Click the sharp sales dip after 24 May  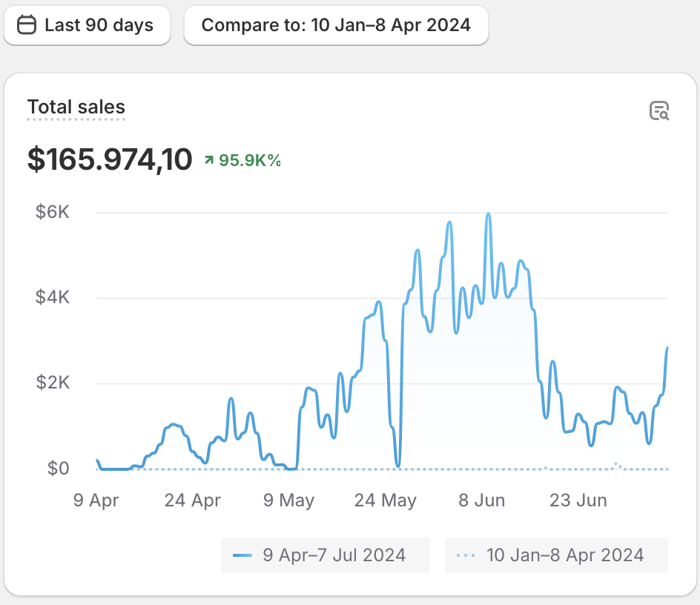398,466
